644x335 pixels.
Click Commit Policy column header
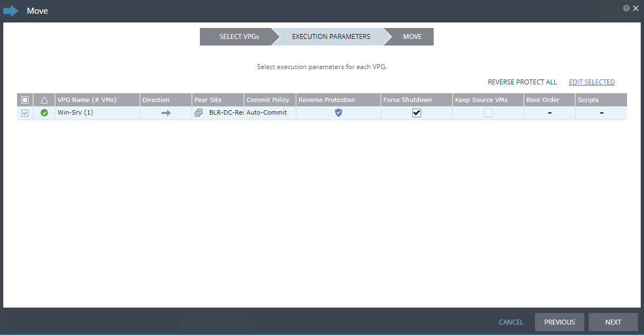(x=270, y=100)
